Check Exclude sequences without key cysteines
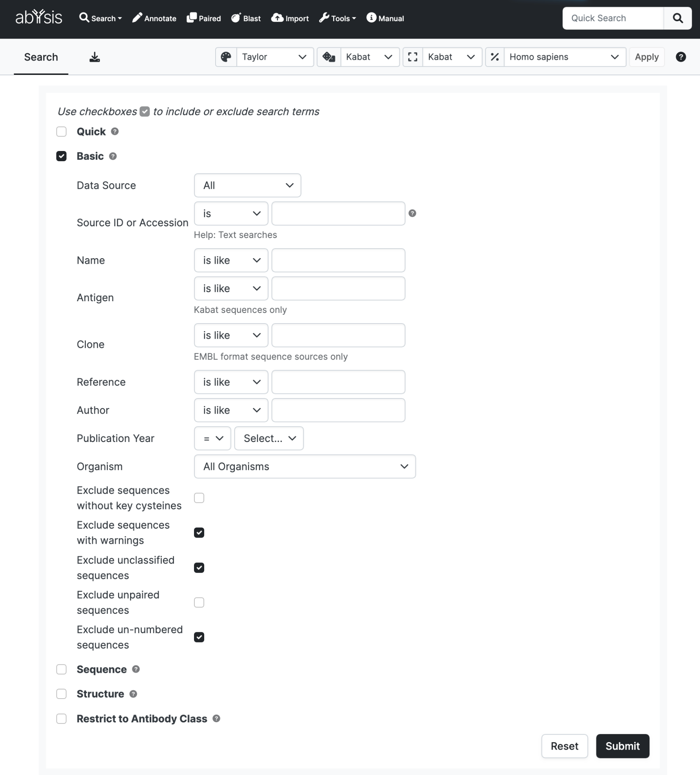This screenshot has width=700, height=775. click(199, 498)
